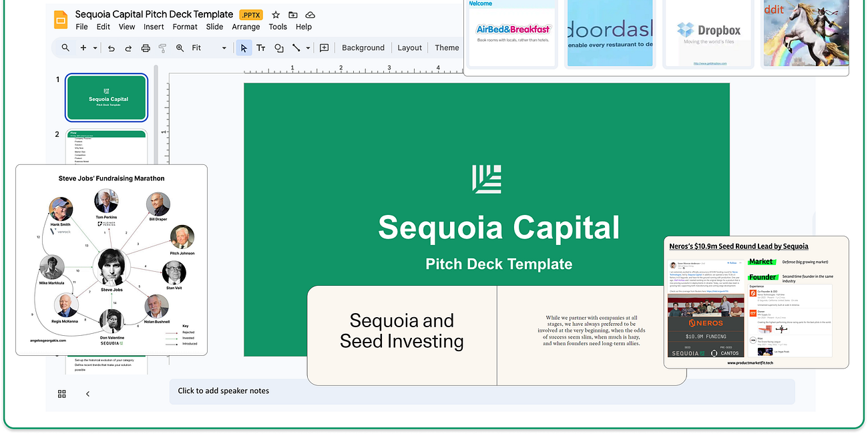This screenshot has height=434, width=868.
Task: Click the redo icon
Action: (128, 48)
